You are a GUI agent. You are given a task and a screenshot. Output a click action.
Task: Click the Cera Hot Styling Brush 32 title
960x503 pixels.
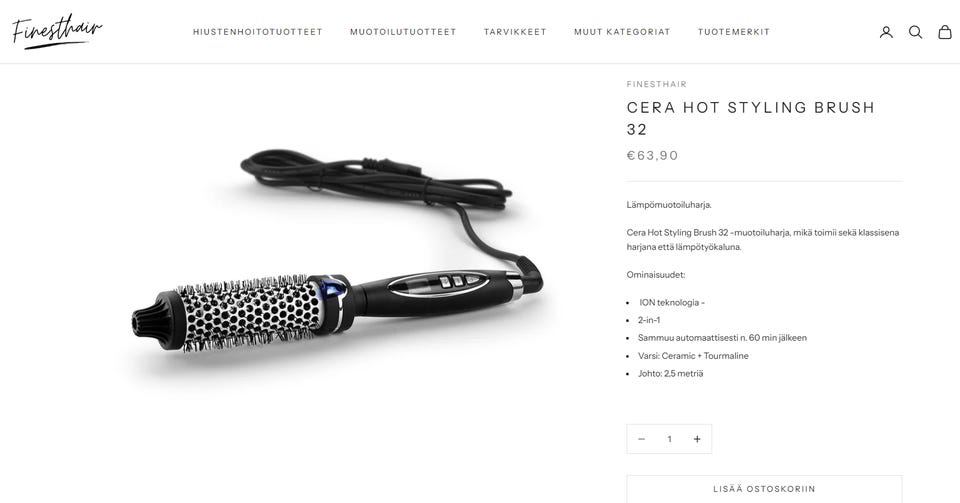tap(751, 118)
